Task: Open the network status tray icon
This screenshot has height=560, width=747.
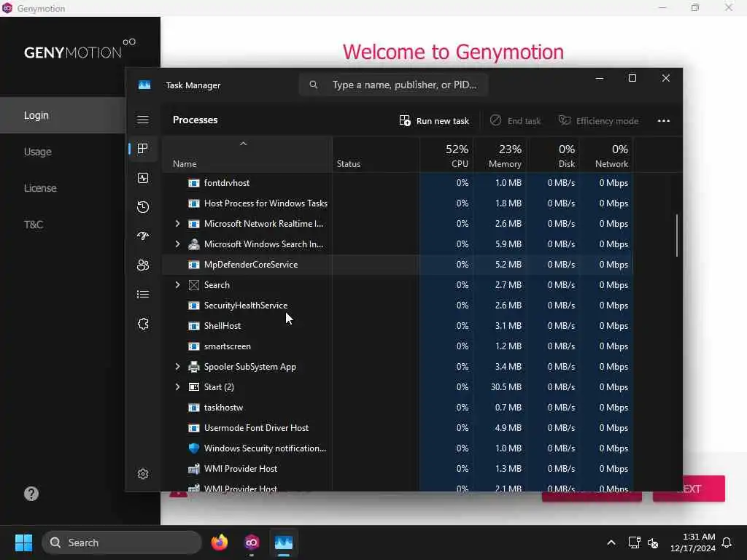Action: coord(634,542)
